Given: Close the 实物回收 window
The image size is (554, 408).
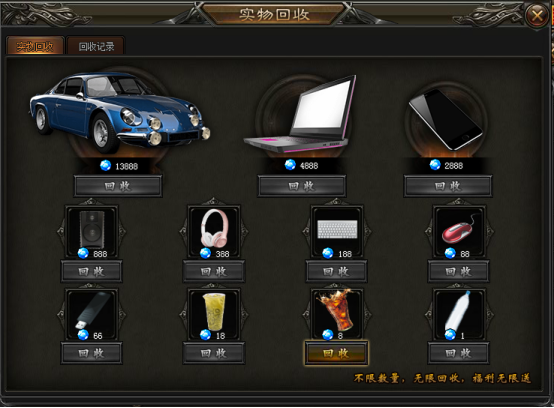Looking at the screenshot, I should coord(537,16).
